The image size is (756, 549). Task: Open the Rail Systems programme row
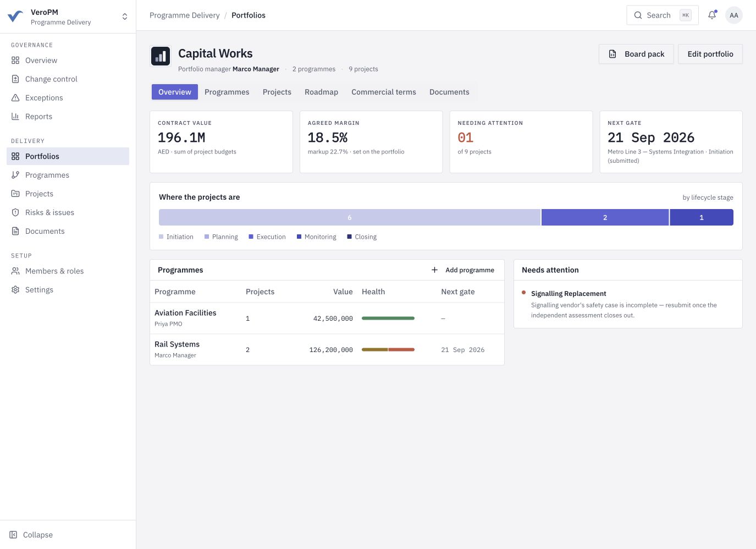click(327, 350)
